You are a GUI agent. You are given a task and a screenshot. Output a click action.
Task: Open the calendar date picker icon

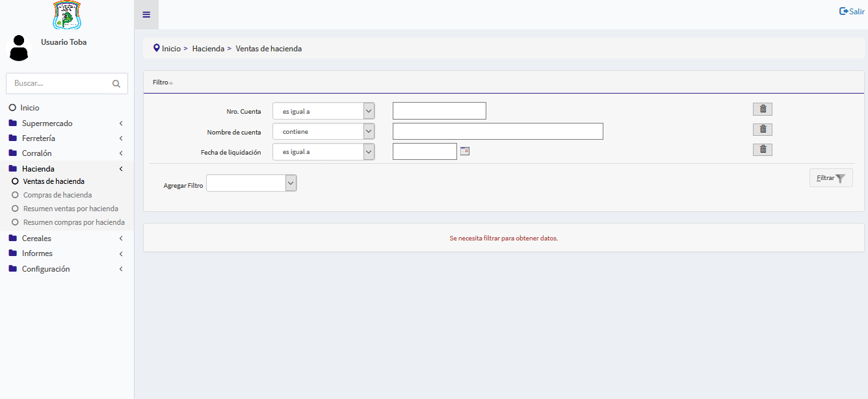465,151
